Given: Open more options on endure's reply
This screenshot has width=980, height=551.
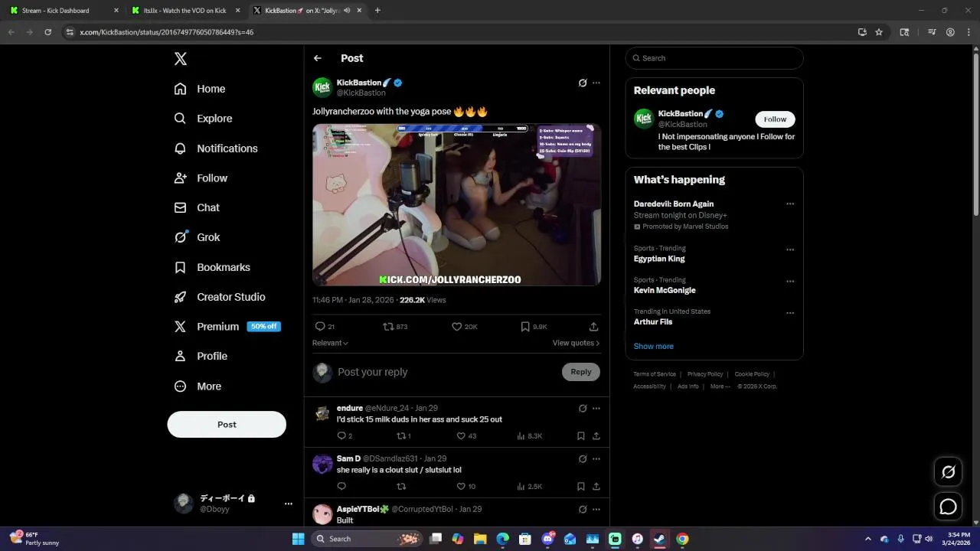Looking at the screenshot, I should click(x=596, y=409).
